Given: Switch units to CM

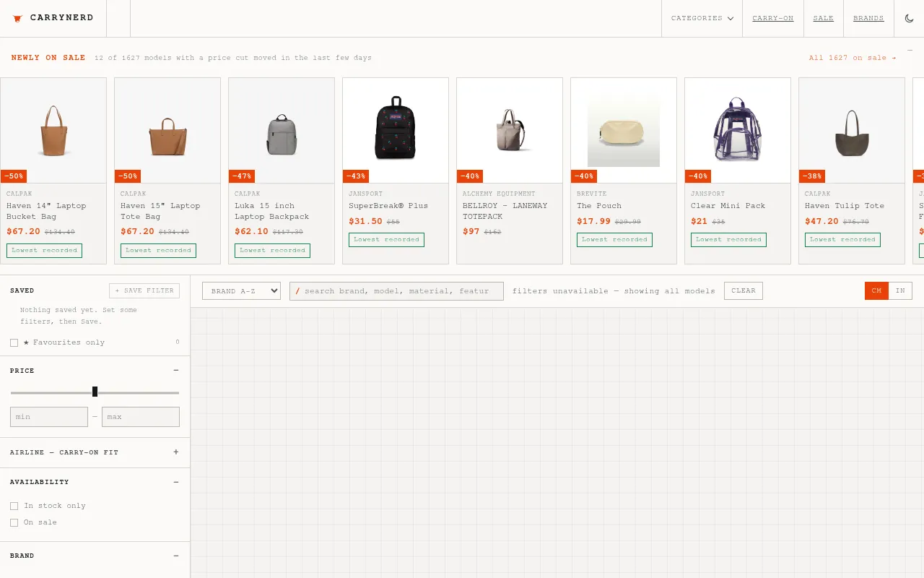Looking at the screenshot, I should [x=876, y=290].
